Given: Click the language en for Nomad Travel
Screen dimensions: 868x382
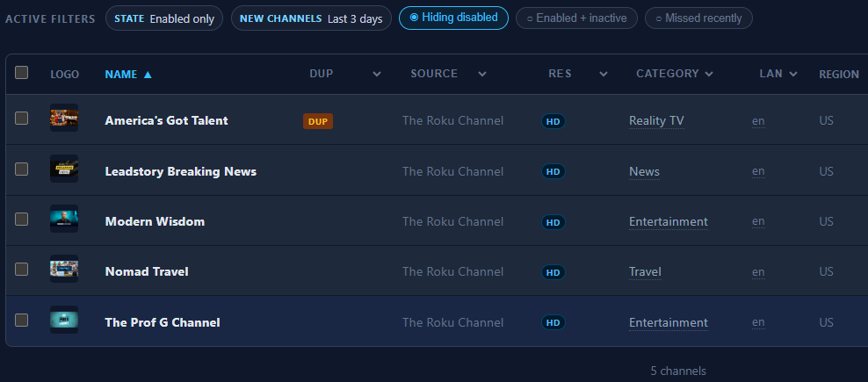Looking at the screenshot, I should coord(758,272).
